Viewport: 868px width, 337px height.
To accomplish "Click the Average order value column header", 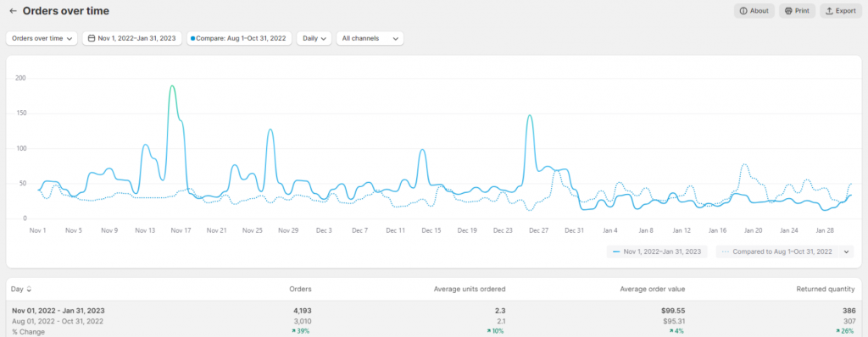I will coord(652,289).
